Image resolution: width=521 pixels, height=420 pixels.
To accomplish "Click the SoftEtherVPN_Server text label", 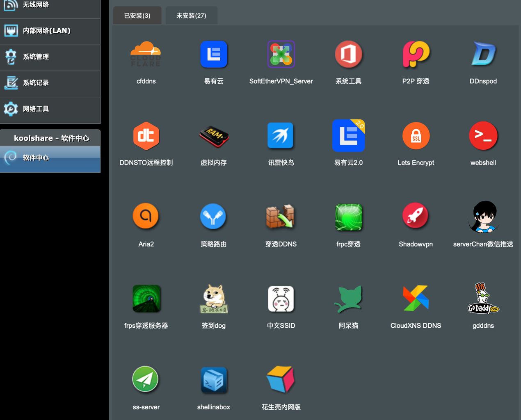I will click(281, 81).
